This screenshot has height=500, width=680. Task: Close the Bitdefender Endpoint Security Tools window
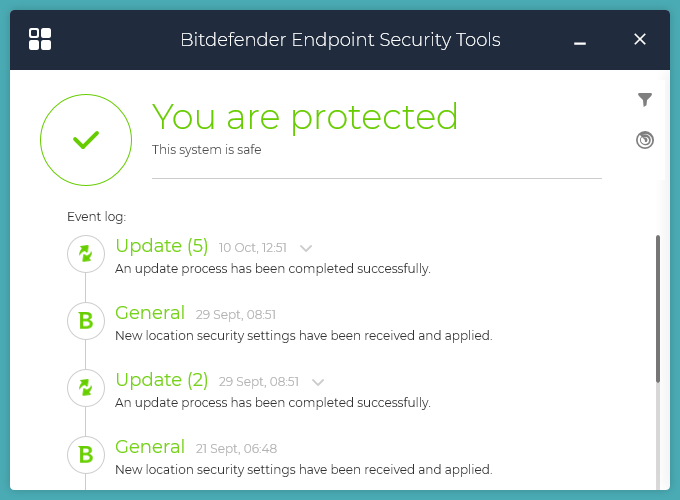point(641,39)
